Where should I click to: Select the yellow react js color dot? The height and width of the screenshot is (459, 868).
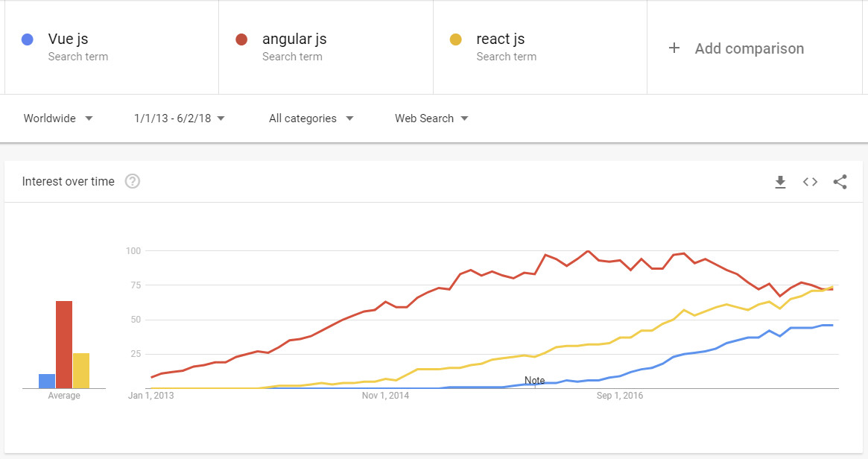point(455,39)
